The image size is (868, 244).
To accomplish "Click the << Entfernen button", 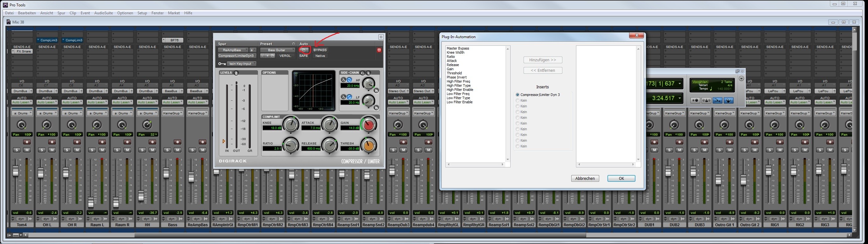I will click(543, 71).
